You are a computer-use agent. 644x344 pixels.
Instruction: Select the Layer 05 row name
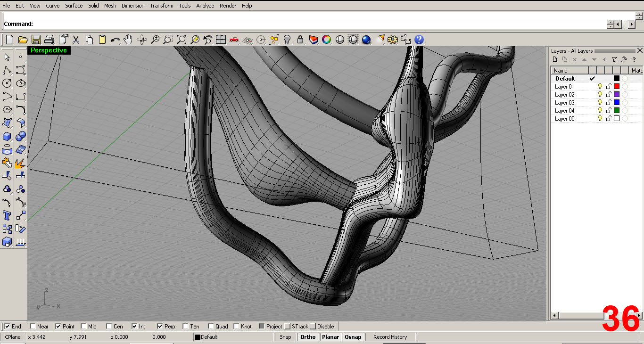tap(564, 119)
